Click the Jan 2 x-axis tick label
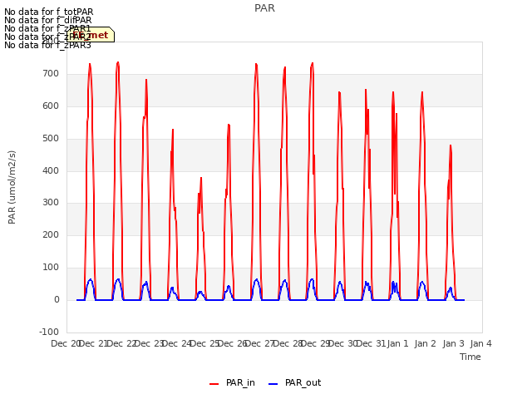The height and width of the screenshot is (399, 532). pyautogui.click(x=425, y=343)
